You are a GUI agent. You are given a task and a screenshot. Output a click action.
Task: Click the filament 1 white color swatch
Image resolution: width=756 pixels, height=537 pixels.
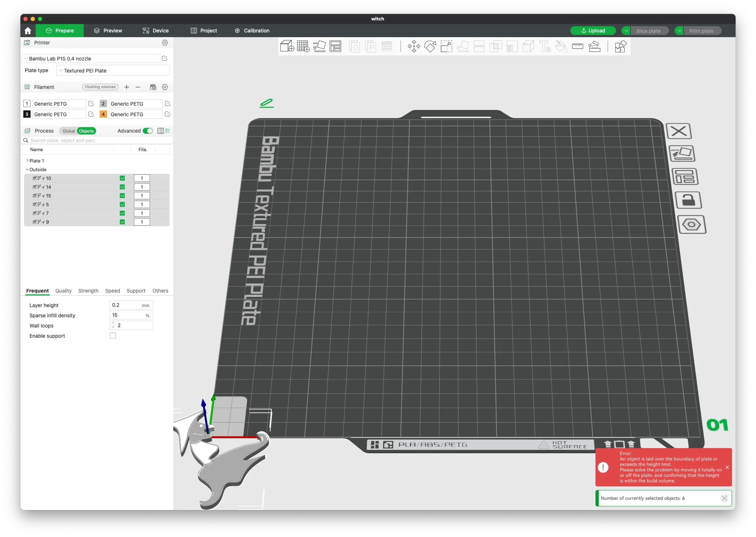pos(27,104)
